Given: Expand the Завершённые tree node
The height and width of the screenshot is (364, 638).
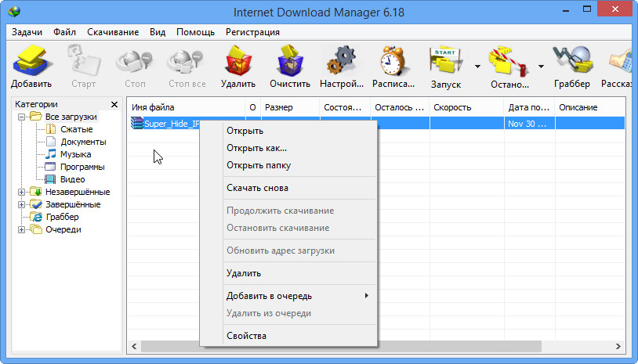Looking at the screenshot, I should [22, 205].
